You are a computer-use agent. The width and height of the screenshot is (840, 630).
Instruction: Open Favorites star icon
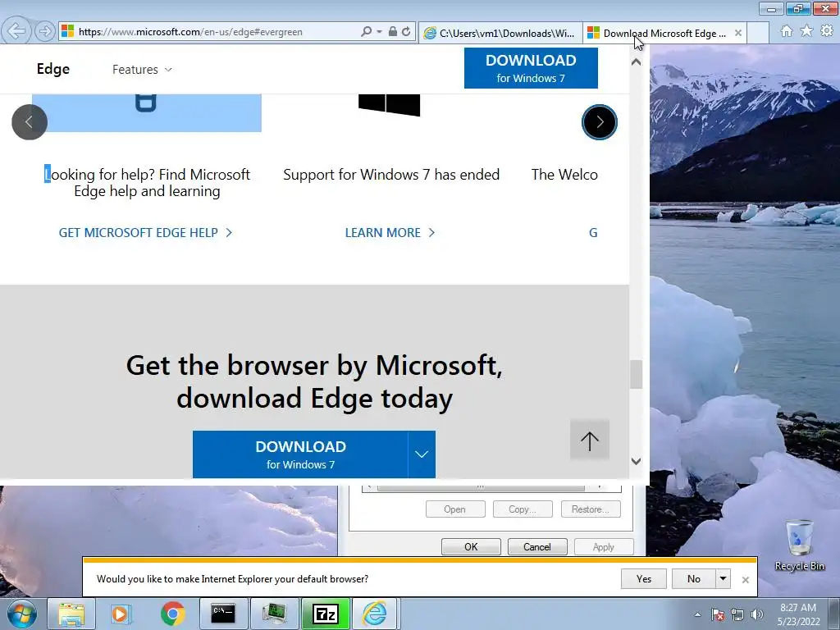[x=806, y=31]
